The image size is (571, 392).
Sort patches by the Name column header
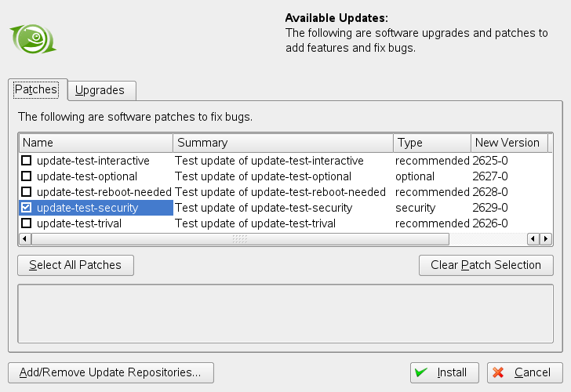(x=96, y=143)
